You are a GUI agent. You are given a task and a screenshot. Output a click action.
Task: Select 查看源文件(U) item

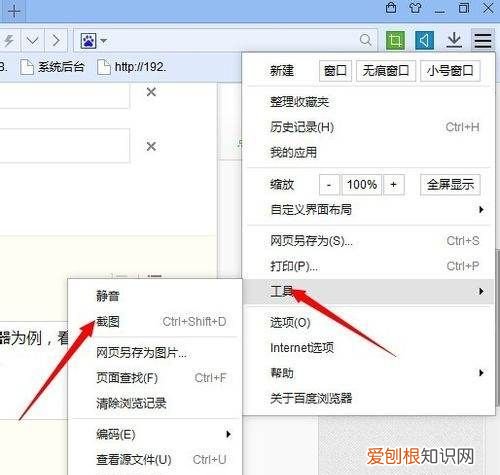click(155, 460)
